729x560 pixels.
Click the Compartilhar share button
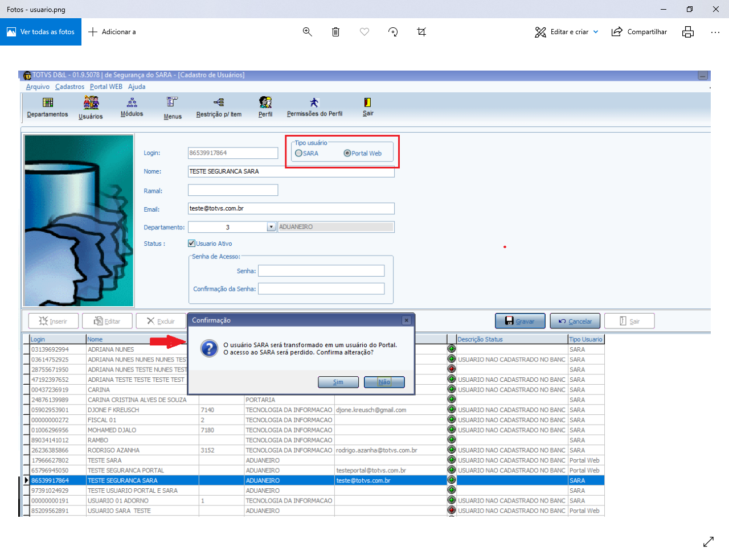tap(639, 32)
